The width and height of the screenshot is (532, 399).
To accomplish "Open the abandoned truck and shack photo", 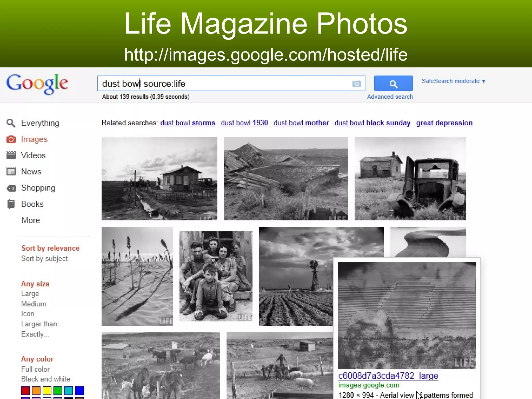I will 410,179.
